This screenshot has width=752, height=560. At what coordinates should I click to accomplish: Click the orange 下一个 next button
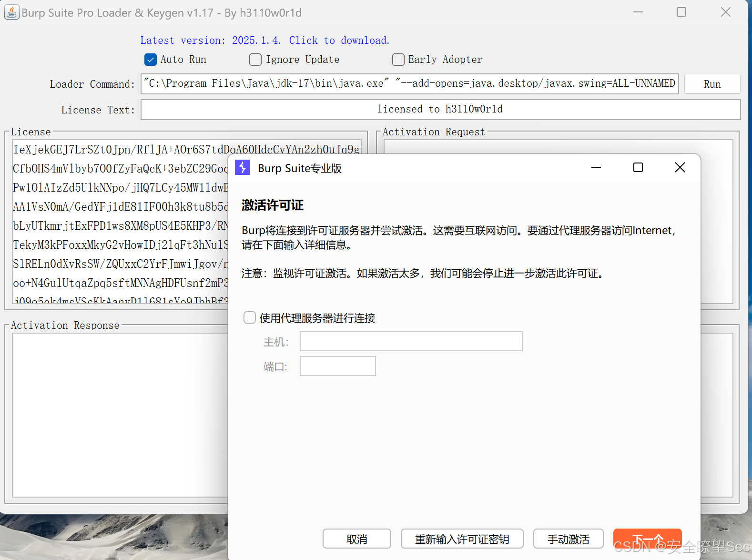point(647,539)
